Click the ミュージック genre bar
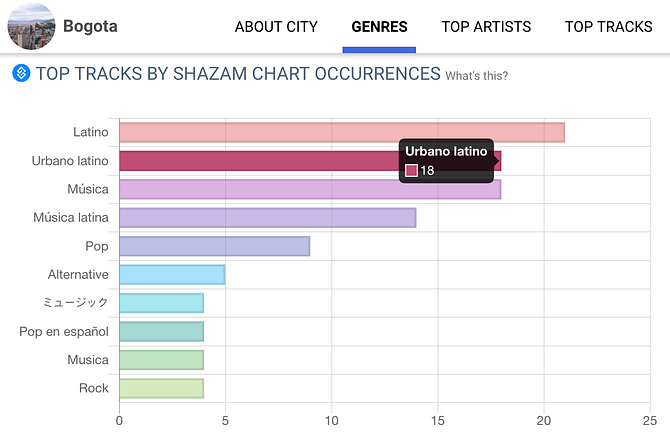The height and width of the screenshot is (437, 670). (161, 303)
